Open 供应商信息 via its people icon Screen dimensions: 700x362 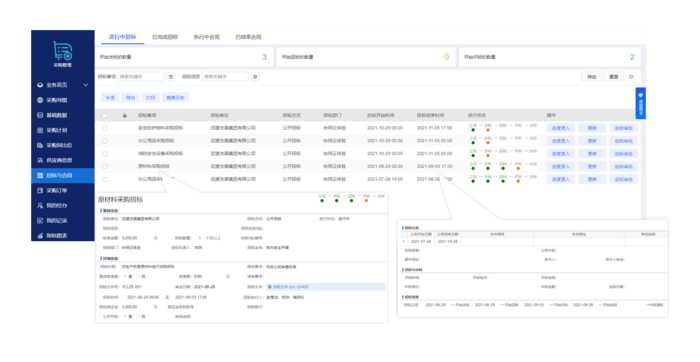pos(40,160)
